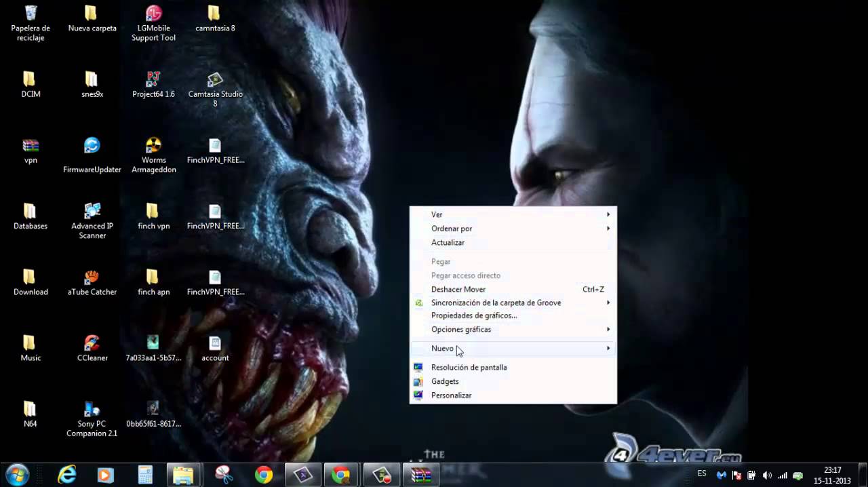The width and height of the screenshot is (868, 487).
Task: Select the first FinchVPN_FREE file
Action: (215, 150)
